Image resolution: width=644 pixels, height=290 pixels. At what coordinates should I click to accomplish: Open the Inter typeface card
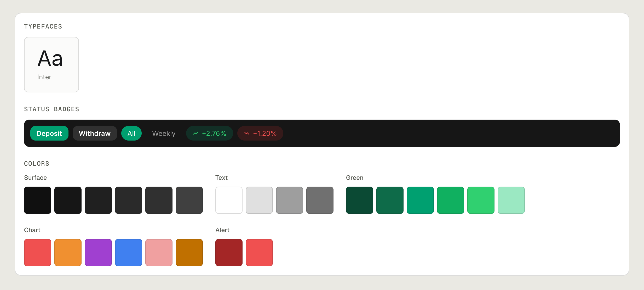point(51,65)
